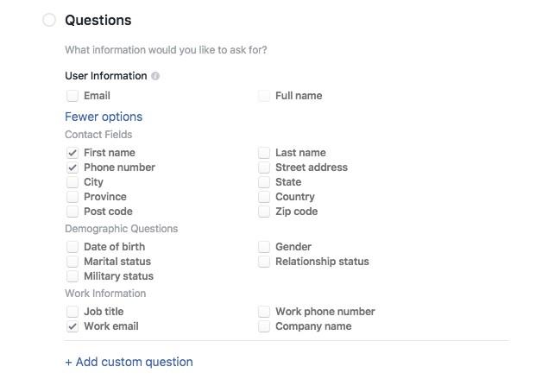
Task: Tick the Zip code checkbox
Action: point(264,212)
